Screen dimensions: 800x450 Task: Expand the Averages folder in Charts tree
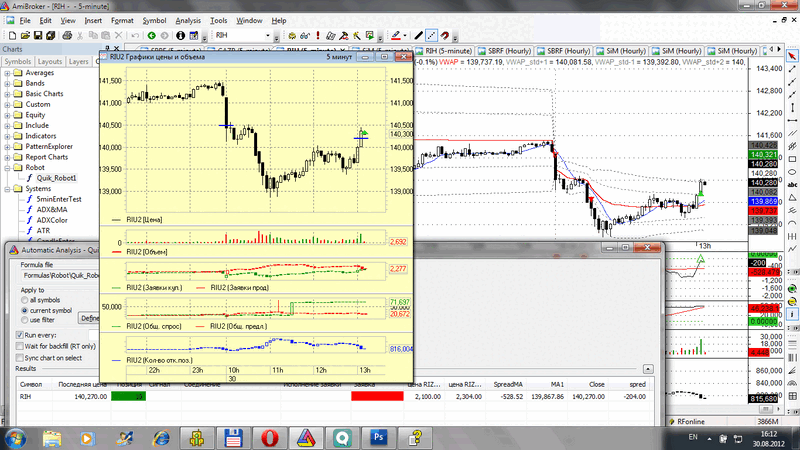click(x=8, y=72)
